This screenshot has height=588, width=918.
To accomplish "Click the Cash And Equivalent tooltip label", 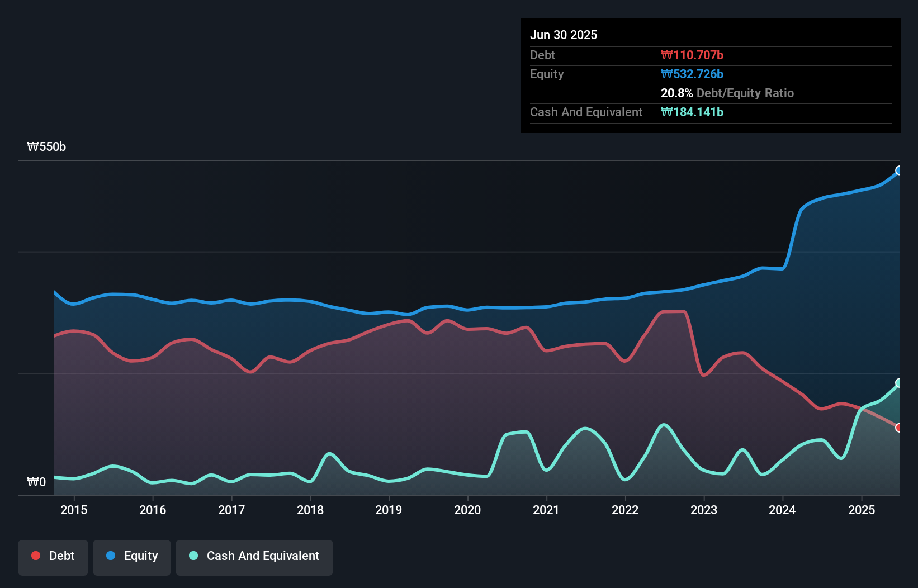I will (x=586, y=112).
